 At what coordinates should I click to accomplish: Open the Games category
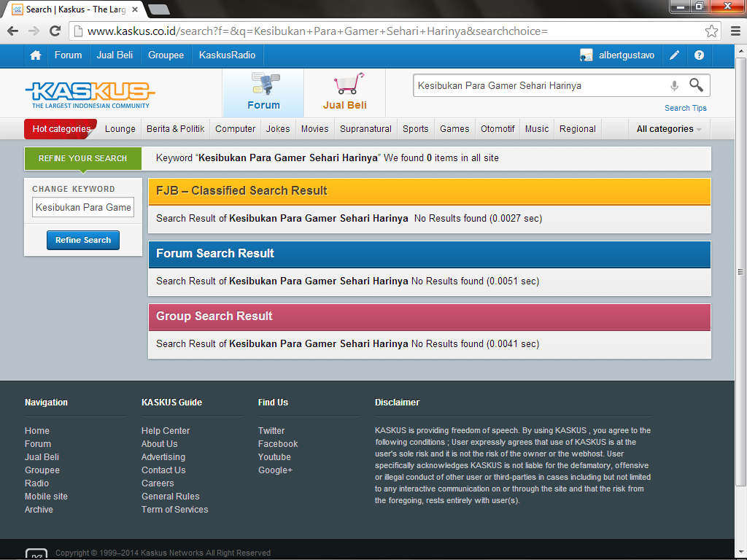pyautogui.click(x=454, y=129)
